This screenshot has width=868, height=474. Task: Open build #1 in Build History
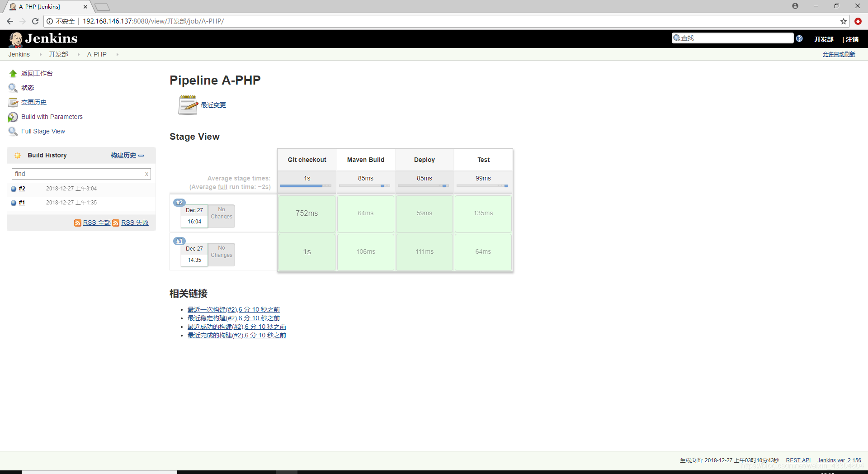(x=22, y=203)
